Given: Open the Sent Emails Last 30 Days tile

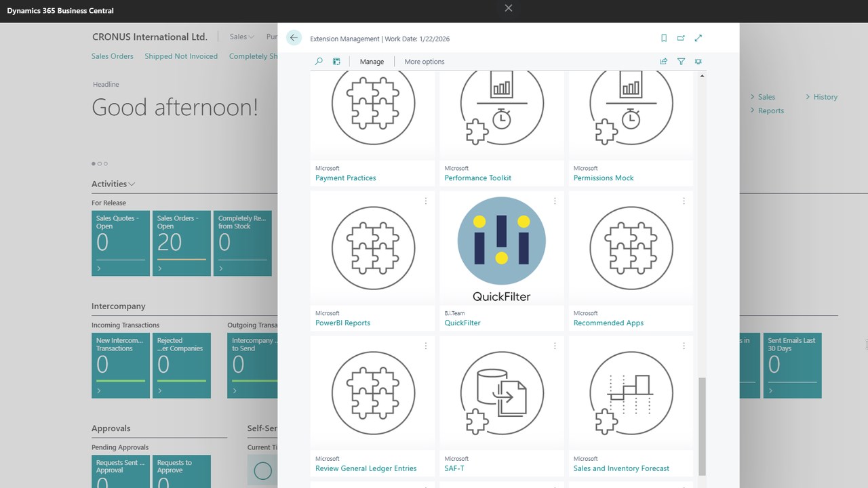Looking at the screenshot, I should tap(793, 365).
